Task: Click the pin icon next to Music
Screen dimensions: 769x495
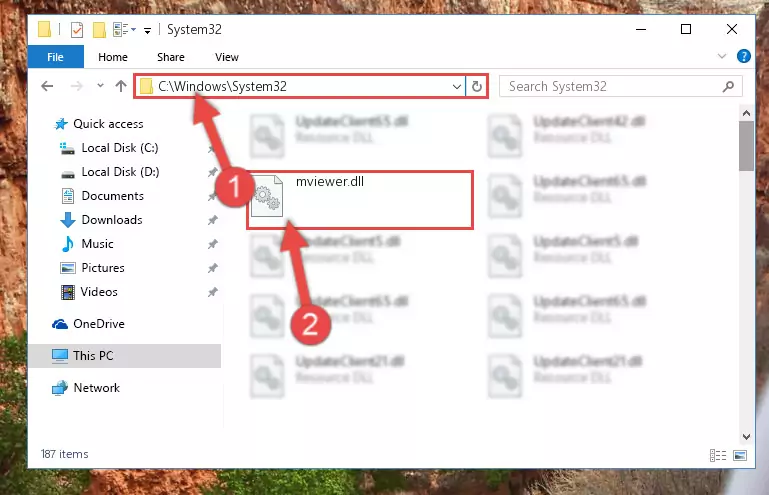Action: coord(212,244)
